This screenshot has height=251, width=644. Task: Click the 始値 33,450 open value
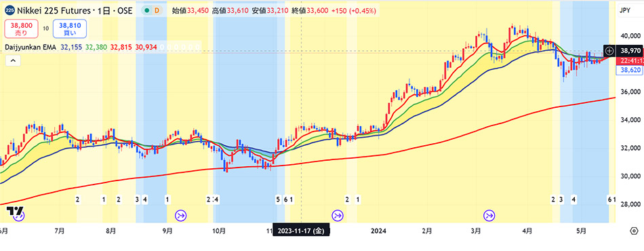[190, 11]
